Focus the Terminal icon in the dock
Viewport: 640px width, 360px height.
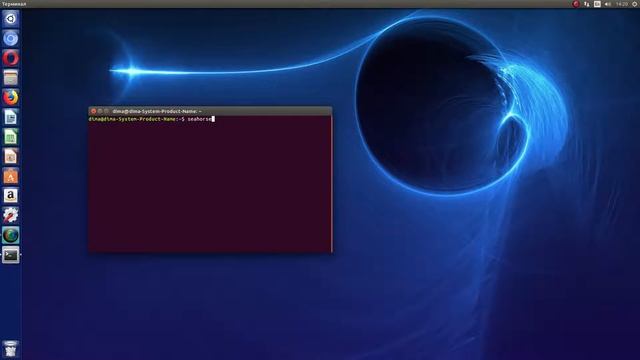coord(11,256)
